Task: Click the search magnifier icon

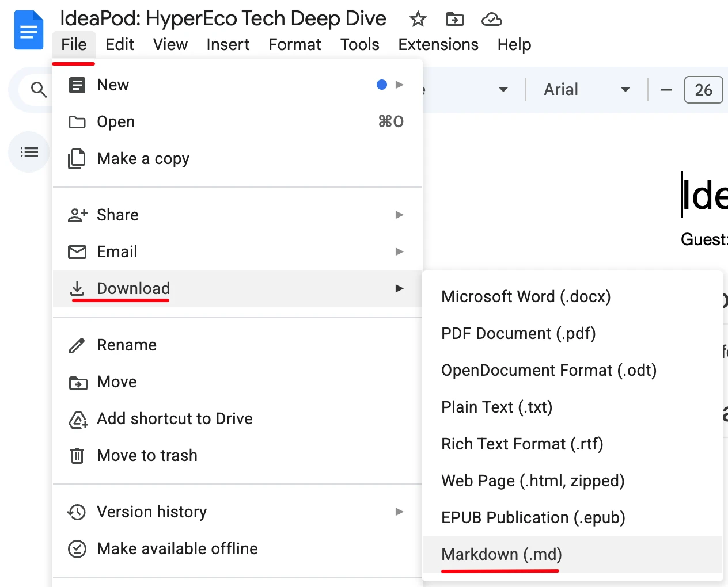Action: (39, 90)
